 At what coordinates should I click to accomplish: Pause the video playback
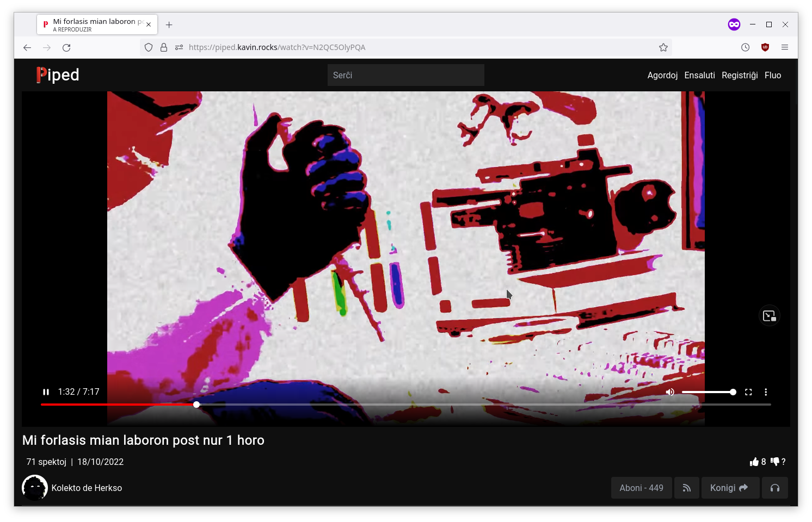pyautogui.click(x=46, y=392)
